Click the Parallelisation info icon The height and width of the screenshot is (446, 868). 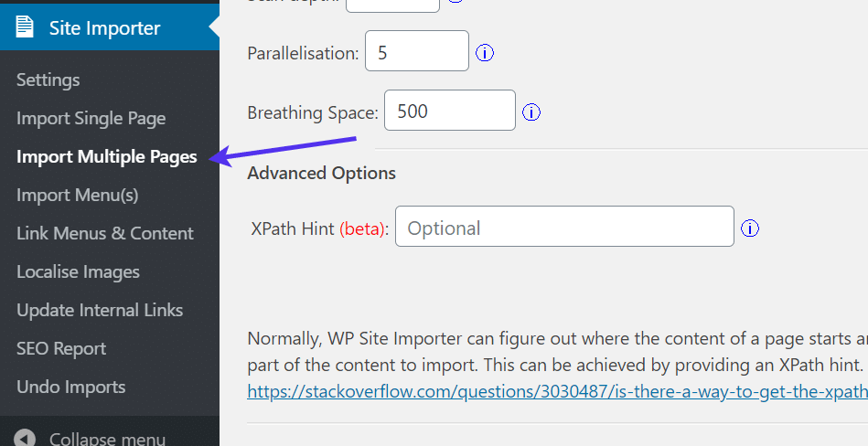point(485,53)
